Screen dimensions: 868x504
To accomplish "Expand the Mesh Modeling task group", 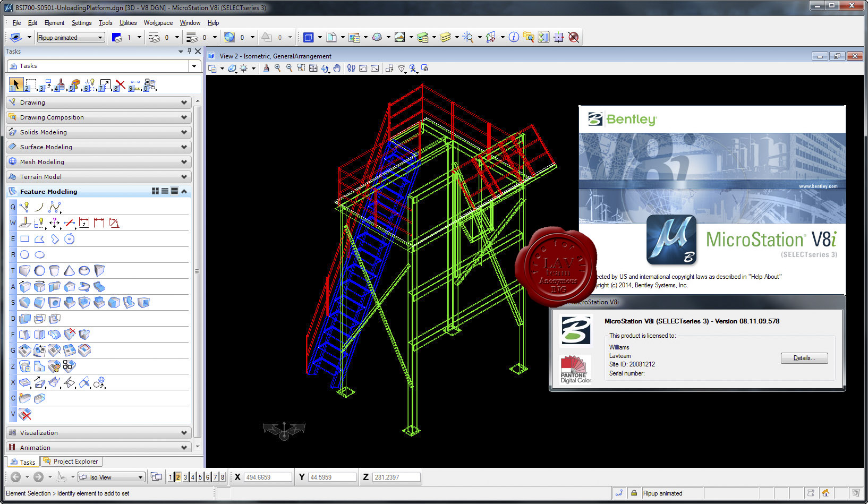I will [99, 162].
